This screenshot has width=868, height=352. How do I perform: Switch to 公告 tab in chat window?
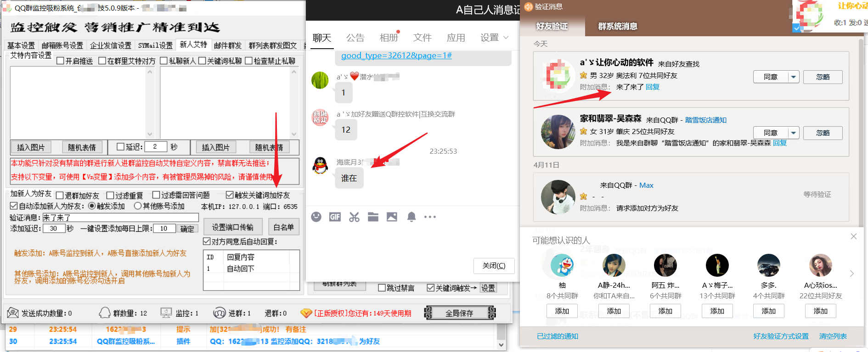355,38
